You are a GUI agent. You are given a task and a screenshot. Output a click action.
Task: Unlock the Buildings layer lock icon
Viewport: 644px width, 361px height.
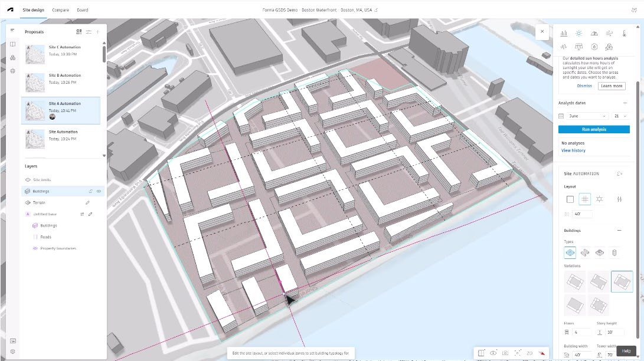tap(90, 191)
